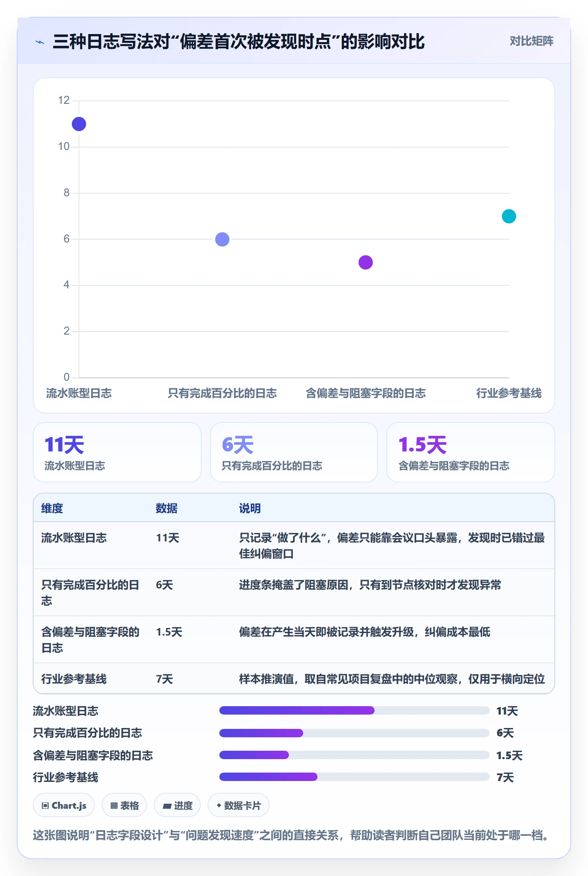
Task: Click the description 偏差在产生当天即被记录并触发升级
Action: pyautogui.click(x=365, y=632)
